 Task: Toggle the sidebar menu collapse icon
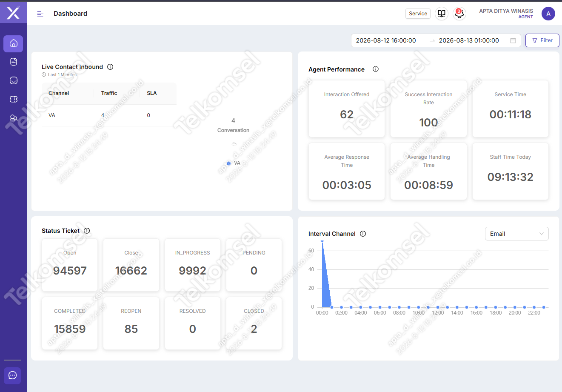click(40, 14)
